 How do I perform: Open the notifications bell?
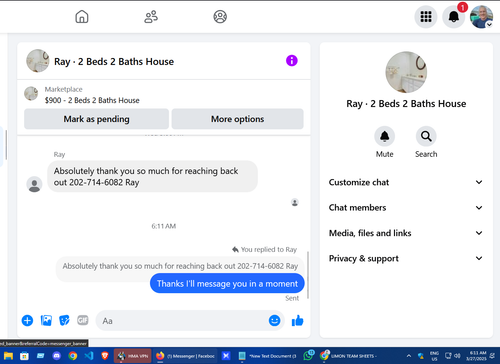point(453,17)
